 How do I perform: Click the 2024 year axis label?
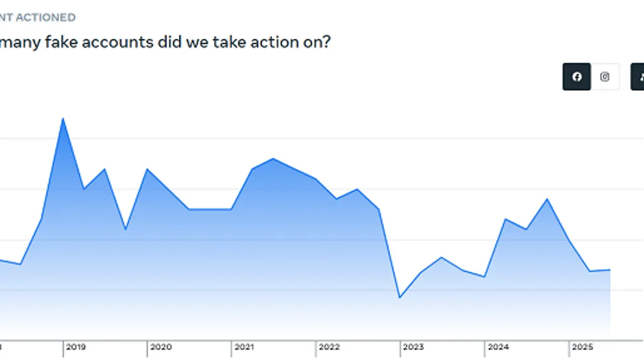pyautogui.click(x=498, y=348)
